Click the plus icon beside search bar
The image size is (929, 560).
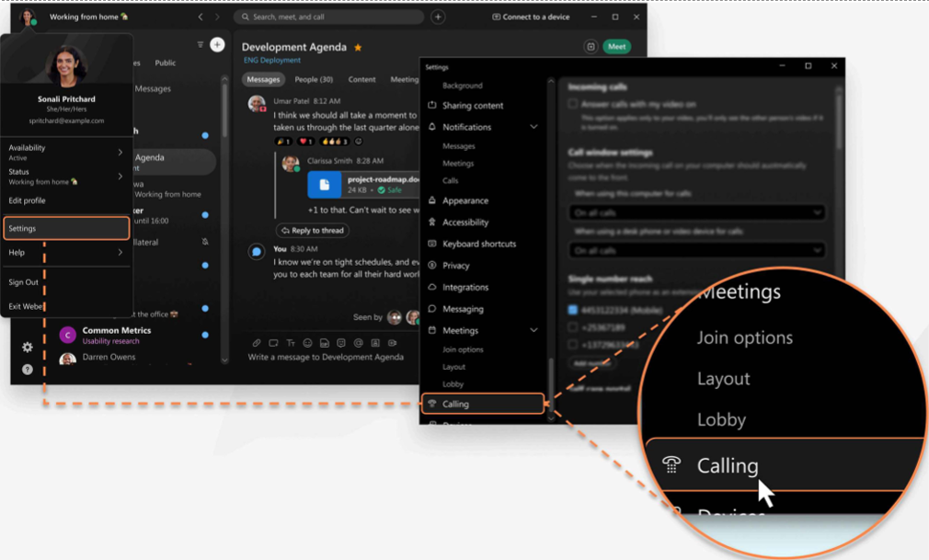tap(438, 17)
